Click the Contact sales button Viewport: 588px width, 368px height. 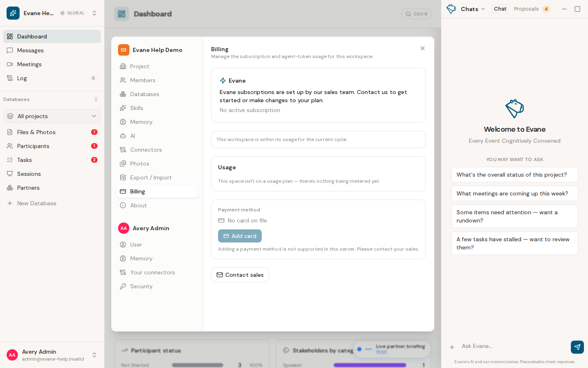coord(240,275)
